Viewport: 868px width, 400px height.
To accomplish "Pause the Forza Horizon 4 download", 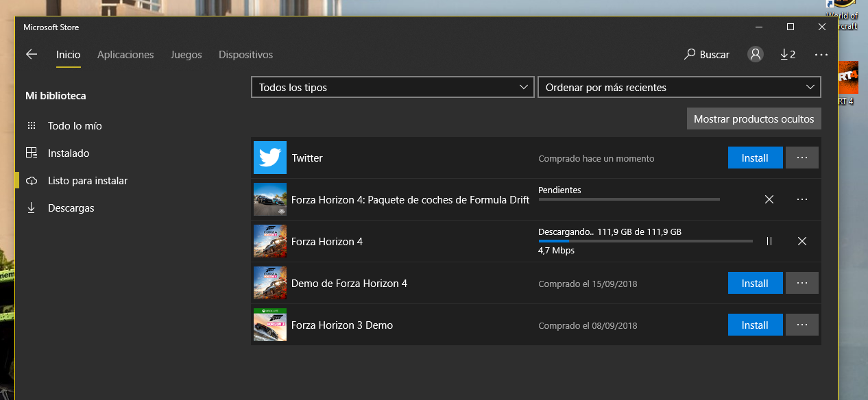I will 769,241.
